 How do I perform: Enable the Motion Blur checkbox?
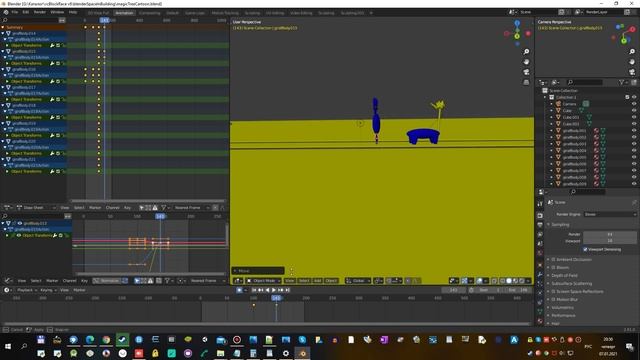[554, 299]
